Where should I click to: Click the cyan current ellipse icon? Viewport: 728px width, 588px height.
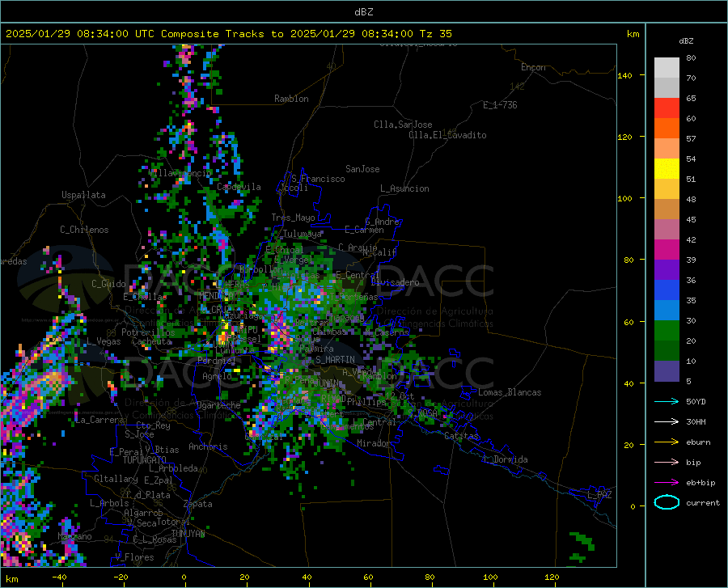coord(667,502)
